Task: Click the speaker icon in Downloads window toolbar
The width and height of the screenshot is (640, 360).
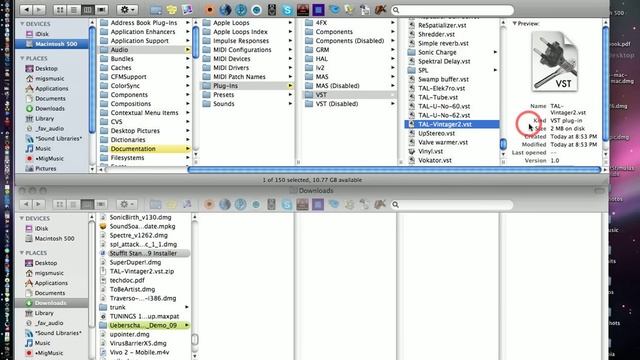Action: tap(271, 204)
